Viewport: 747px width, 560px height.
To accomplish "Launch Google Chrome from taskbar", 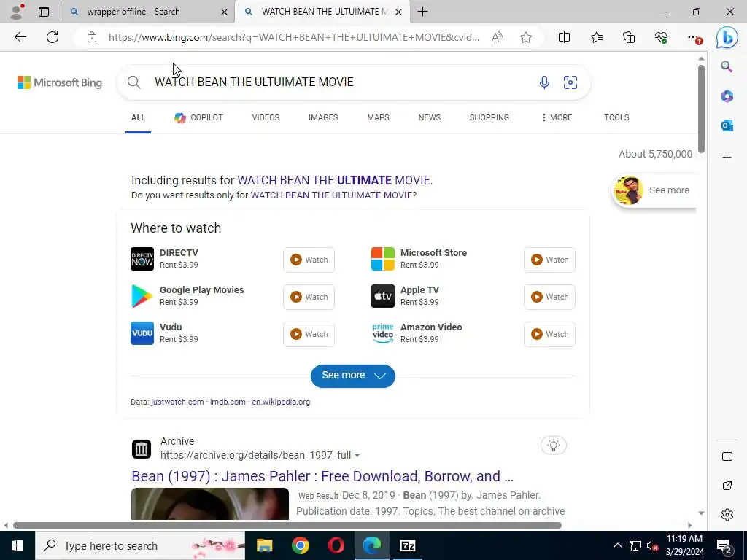I will [300, 545].
